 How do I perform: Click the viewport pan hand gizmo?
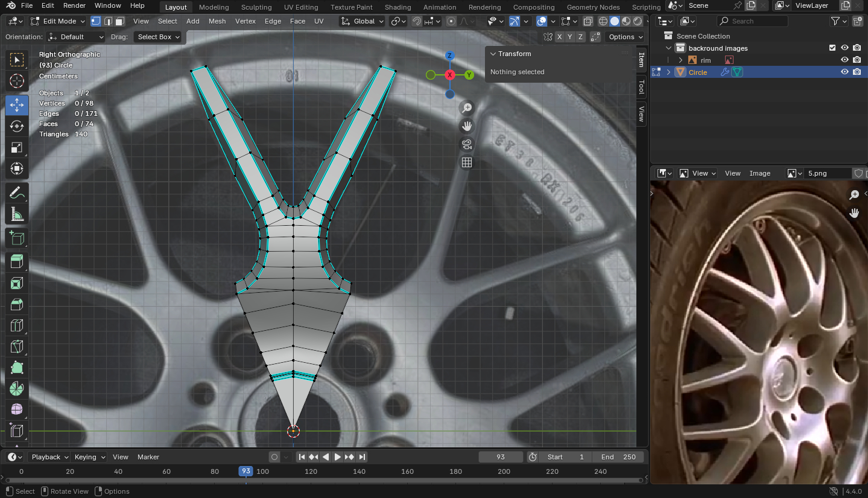point(466,126)
